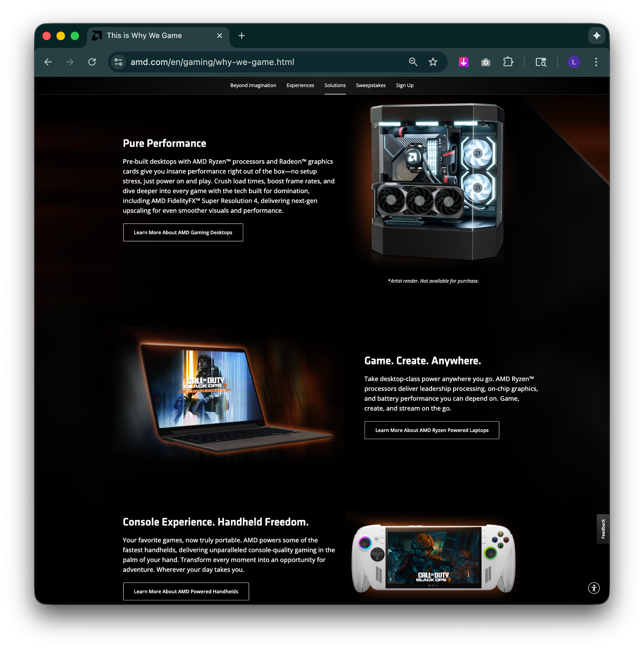Bookmark this page with the star icon
The width and height of the screenshot is (644, 650).
click(x=433, y=62)
